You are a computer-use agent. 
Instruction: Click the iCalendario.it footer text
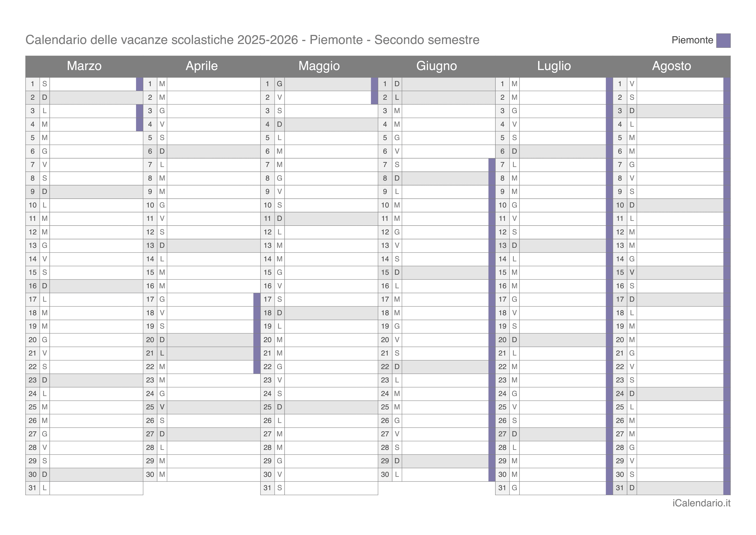pyautogui.click(x=701, y=503)
